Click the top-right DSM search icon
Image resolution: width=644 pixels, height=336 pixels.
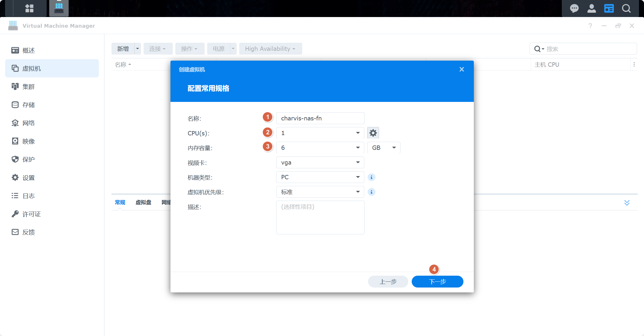click(626, 8)
